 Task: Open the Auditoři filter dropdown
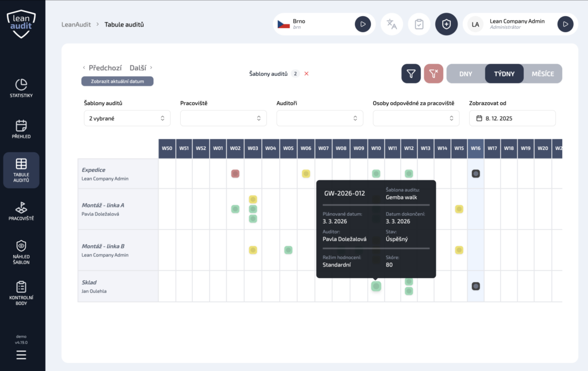[320, 118]
